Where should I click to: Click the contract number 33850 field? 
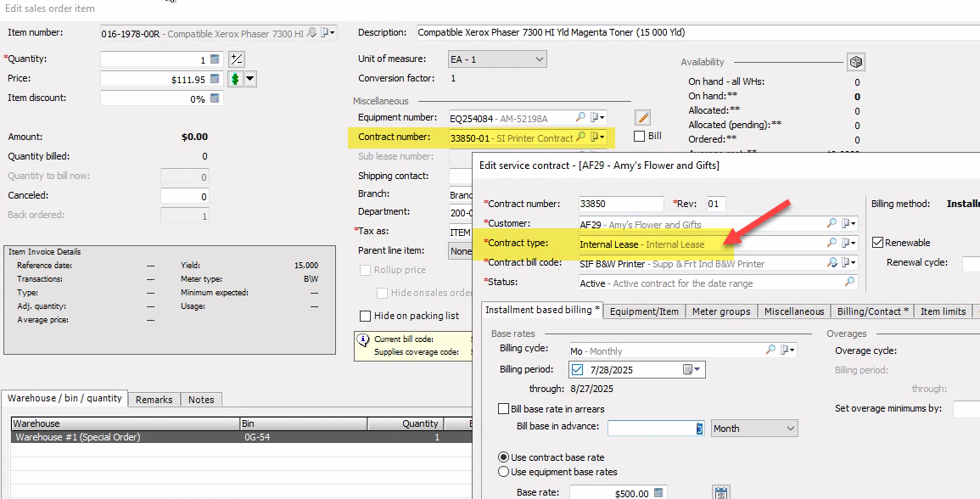(x=621, y=204)
